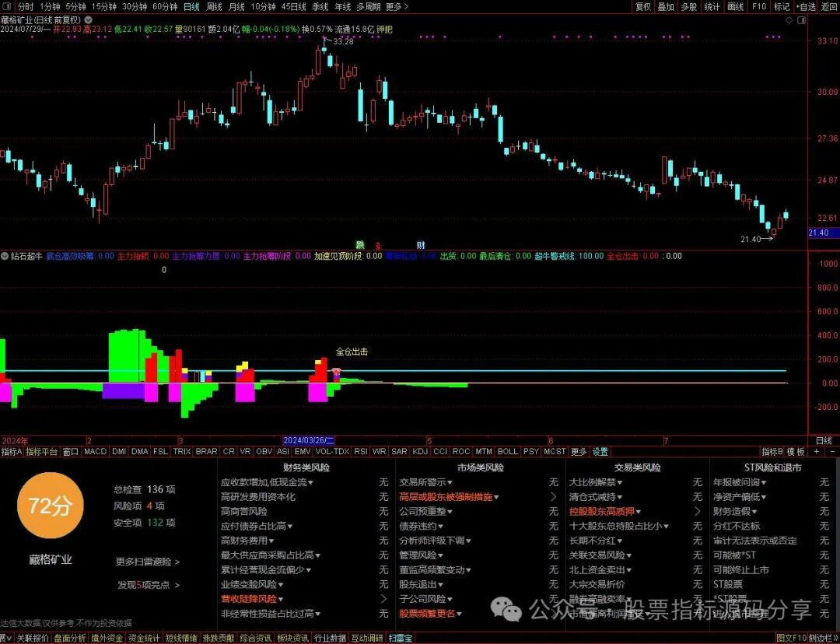Click the 财 marker below the price chart
This screenshot has width=840, height=644.
tap(421, 245)
